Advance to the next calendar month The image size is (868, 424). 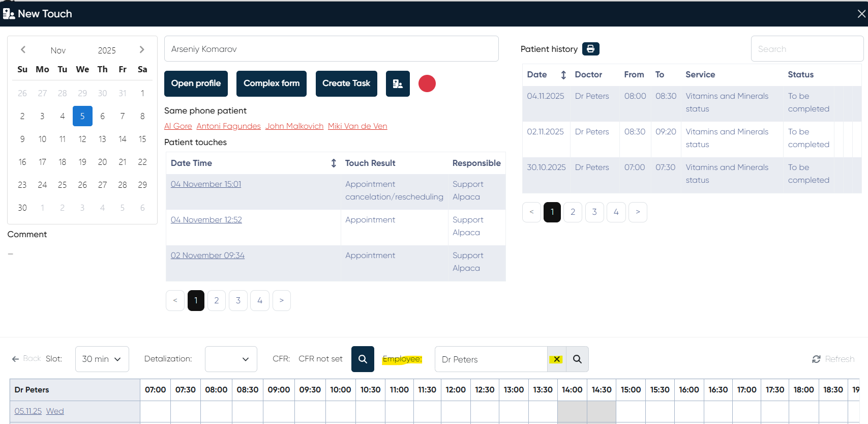(x=142, y=50)
